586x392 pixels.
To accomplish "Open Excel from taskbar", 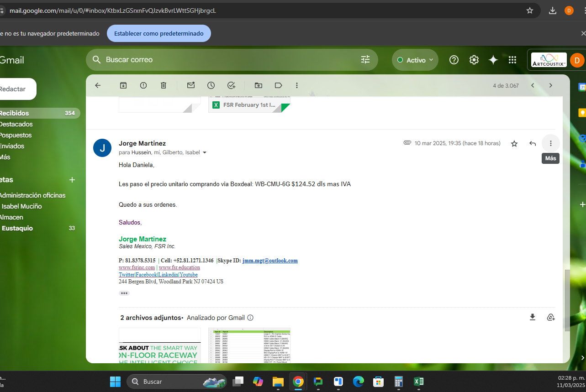I will tap(419, 382).
